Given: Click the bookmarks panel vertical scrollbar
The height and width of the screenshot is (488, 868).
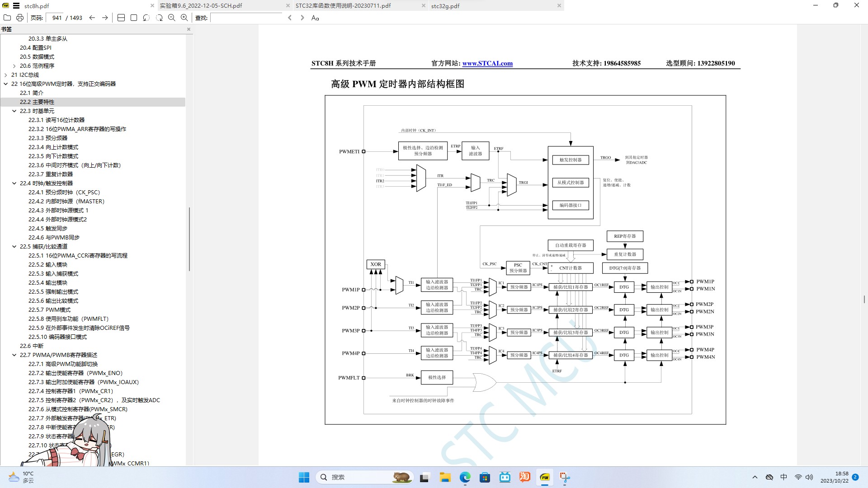Looking at the screenshot, I should tap(189, 239).
